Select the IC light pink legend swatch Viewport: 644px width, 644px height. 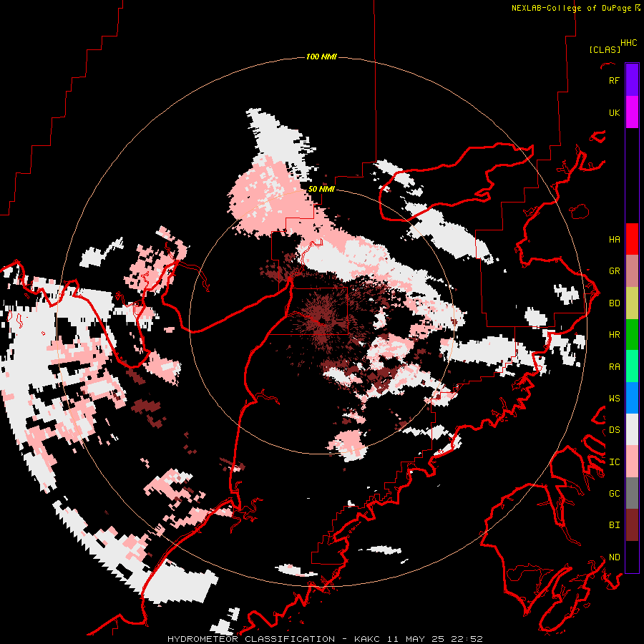tap(632, 462)
